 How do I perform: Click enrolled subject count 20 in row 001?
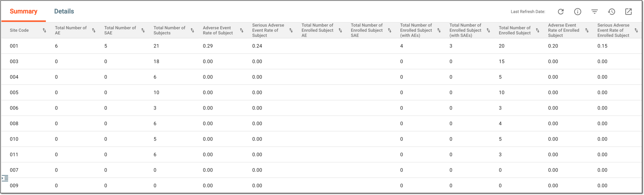click(502, 46)
